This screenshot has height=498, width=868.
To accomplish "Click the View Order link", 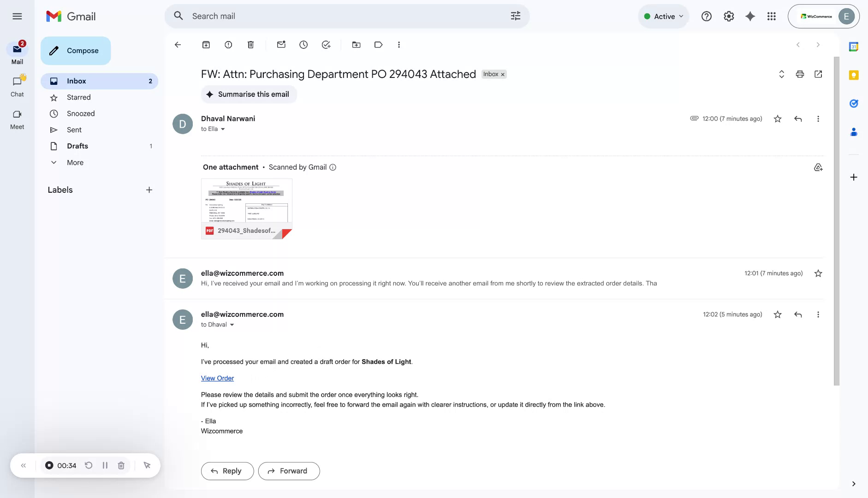I will [x=217, y=378].
